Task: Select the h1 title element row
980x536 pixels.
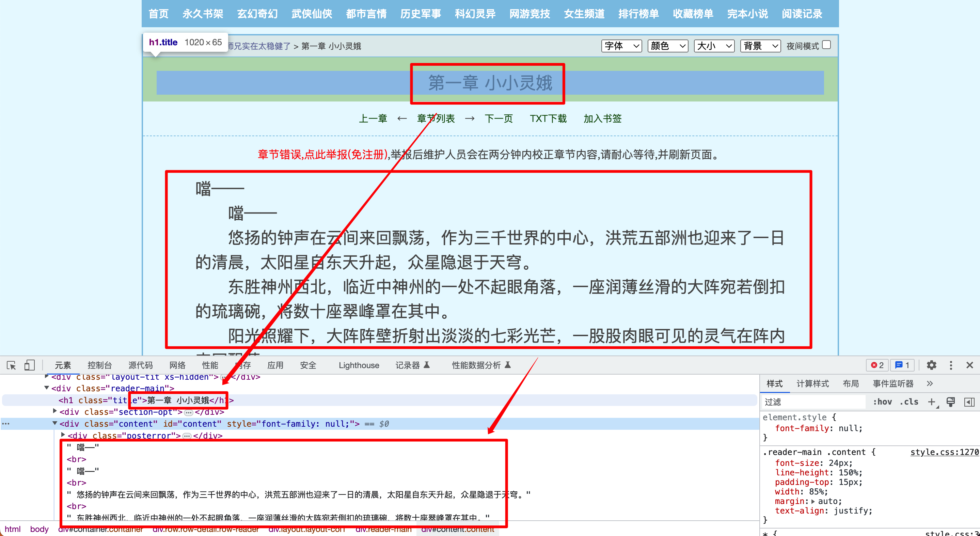Action: [379, 400]
